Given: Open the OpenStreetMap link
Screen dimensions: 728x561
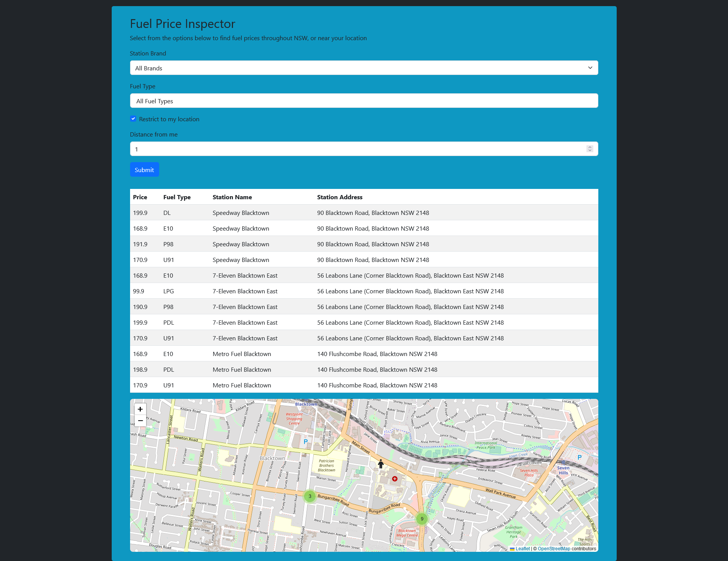Looking at the screenshot, I should coord(554,549).
